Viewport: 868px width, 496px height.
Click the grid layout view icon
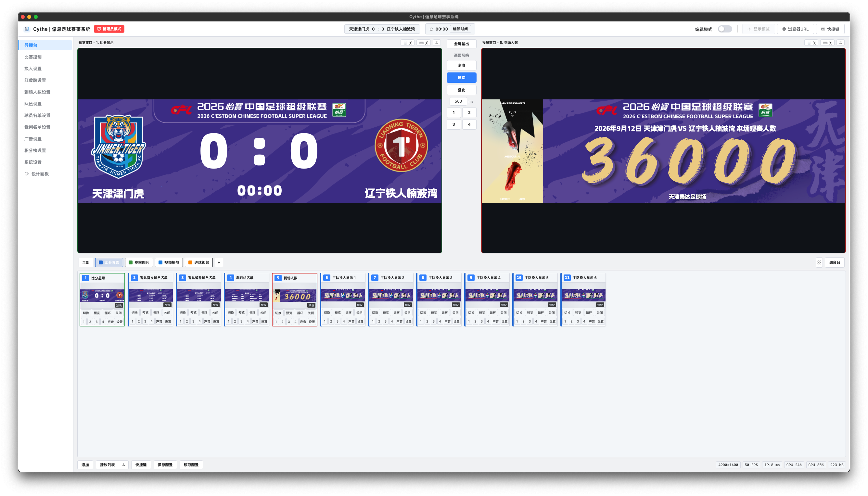tap(819, 262)
